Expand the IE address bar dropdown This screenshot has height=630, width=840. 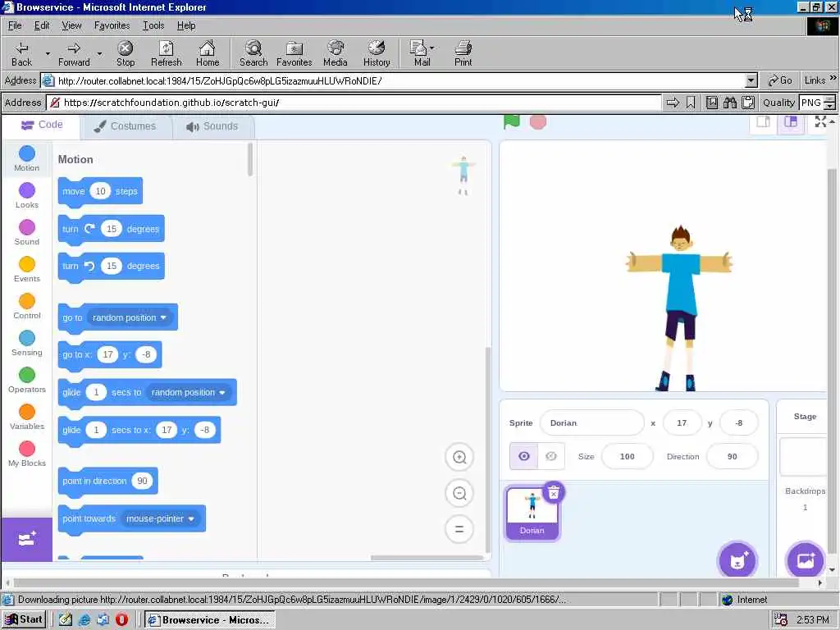pyautogui.click(x=751, y=81)
